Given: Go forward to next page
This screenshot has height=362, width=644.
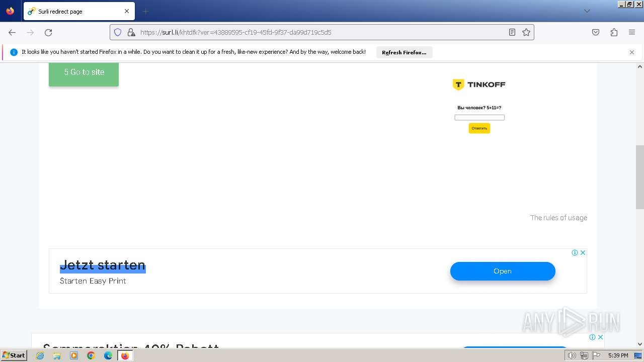Looking at the screenshot, I should [30, 32].
